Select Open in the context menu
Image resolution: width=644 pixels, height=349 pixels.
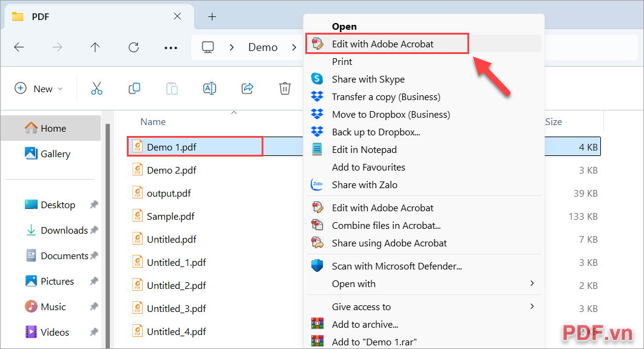point(344,26)
